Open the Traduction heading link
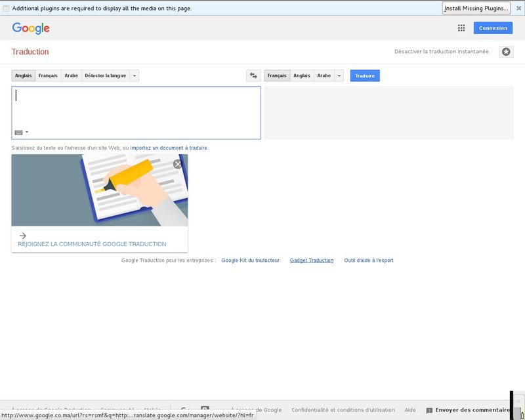Screen dimensions: 525x420 pos(30,52)
